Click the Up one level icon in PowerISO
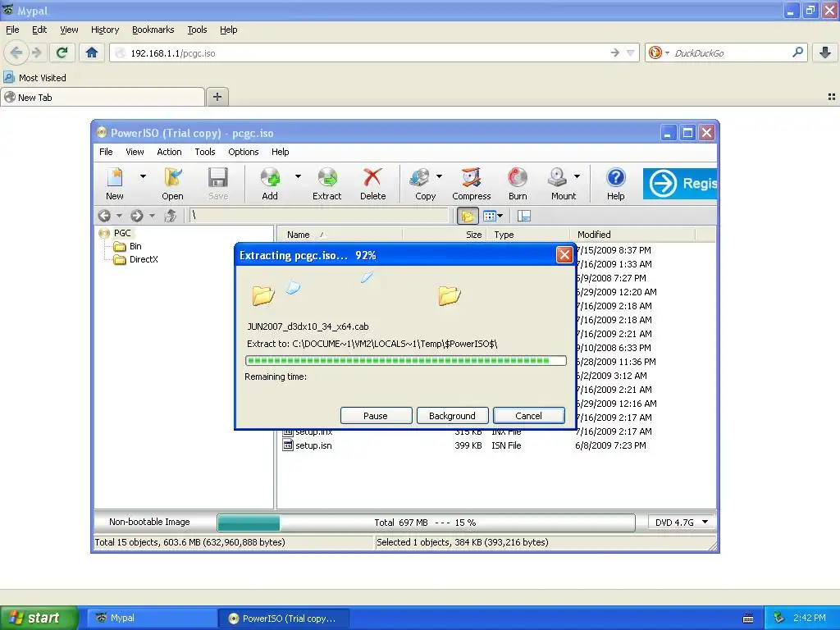 [171, 216]
